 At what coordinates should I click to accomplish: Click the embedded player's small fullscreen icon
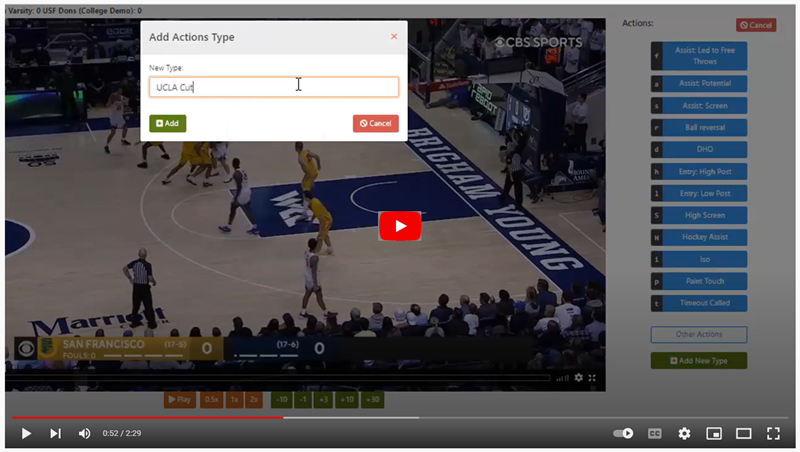[592, 378]
